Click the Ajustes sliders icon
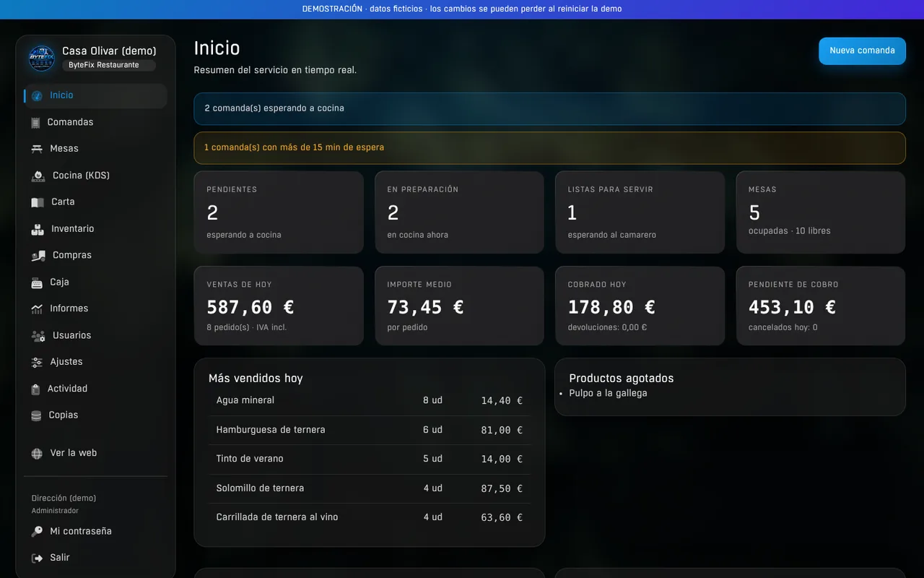924x578 pixels. tap(37, 363)
